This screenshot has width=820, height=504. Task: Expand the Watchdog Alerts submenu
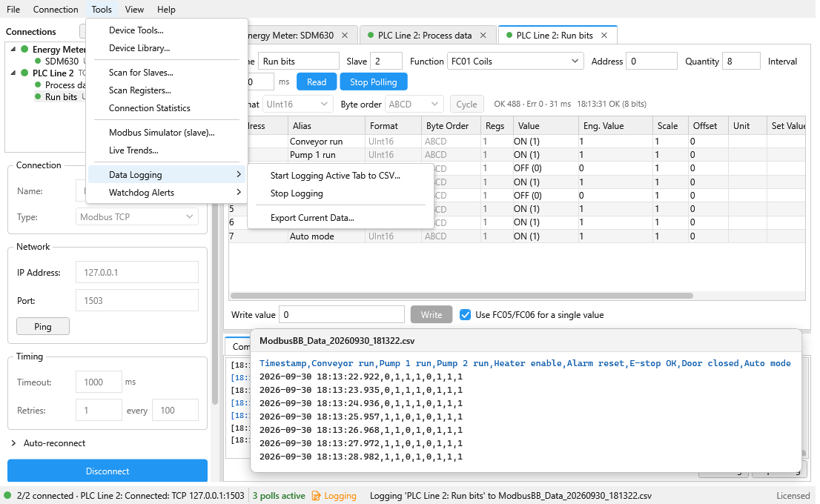(x=166, y=193)
